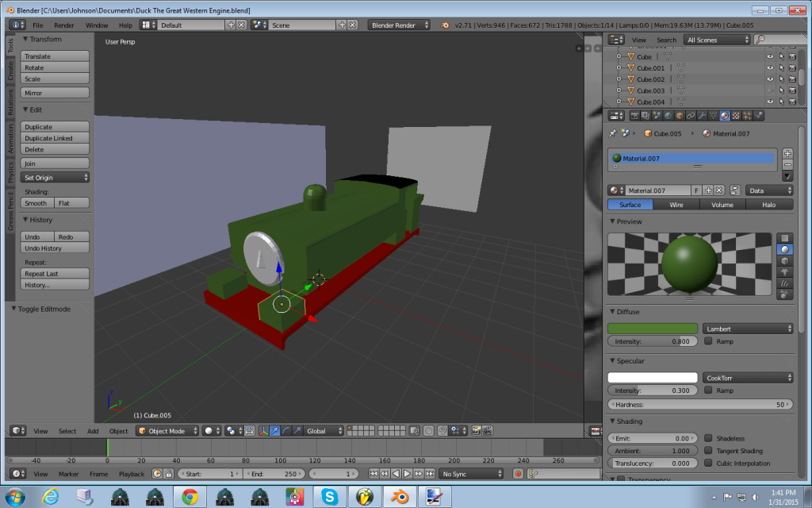Screen dimensions: 812x508
Task: Open the Set Origin dropdown
Action: 55,177
